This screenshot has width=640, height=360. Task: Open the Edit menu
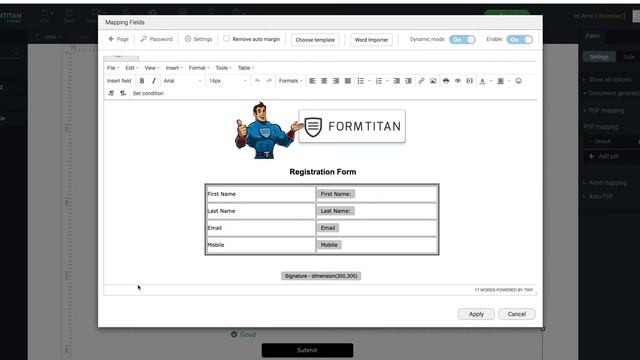(x=132, y=68)
